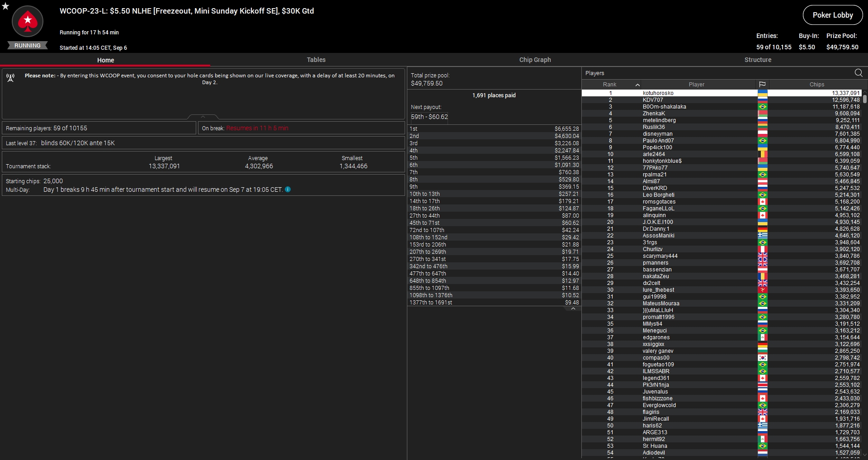The image size is (868, 460).
Task: Select player row Sr. Huana
Action: point(722,446)
